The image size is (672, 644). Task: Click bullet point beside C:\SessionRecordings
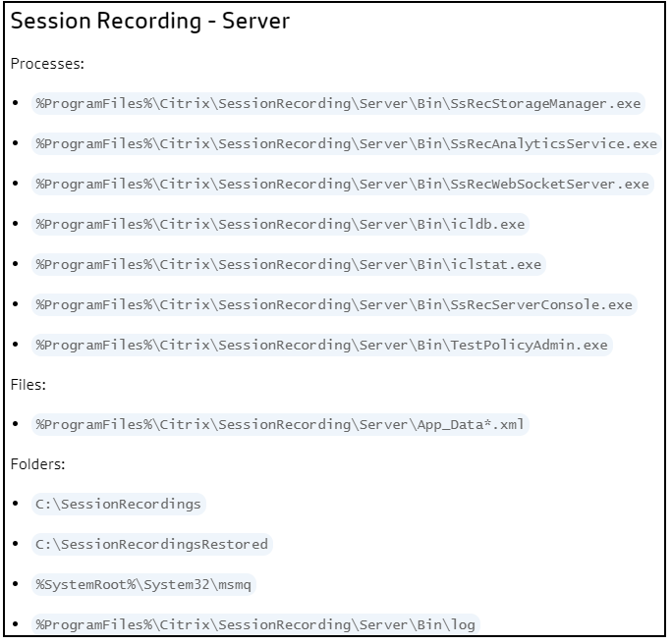[16, 504]
